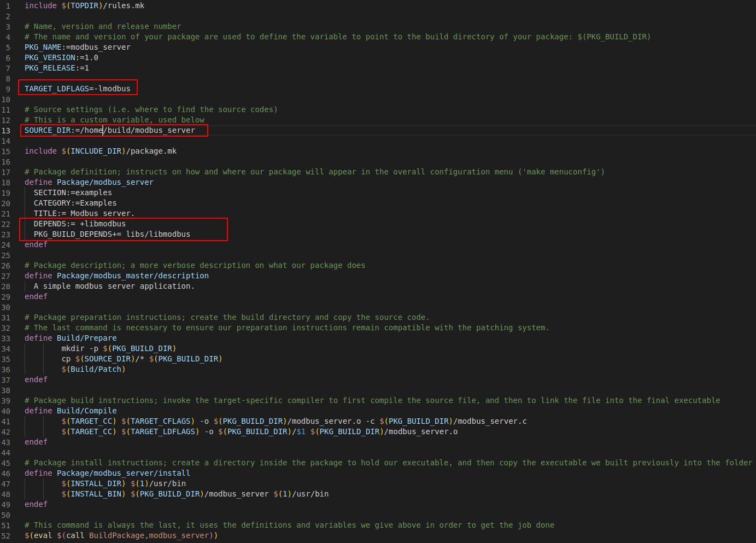The width and height of the screenshot is (756, 543).
Task: Click the '# Package definition' comment line
Action: point(314,172)
